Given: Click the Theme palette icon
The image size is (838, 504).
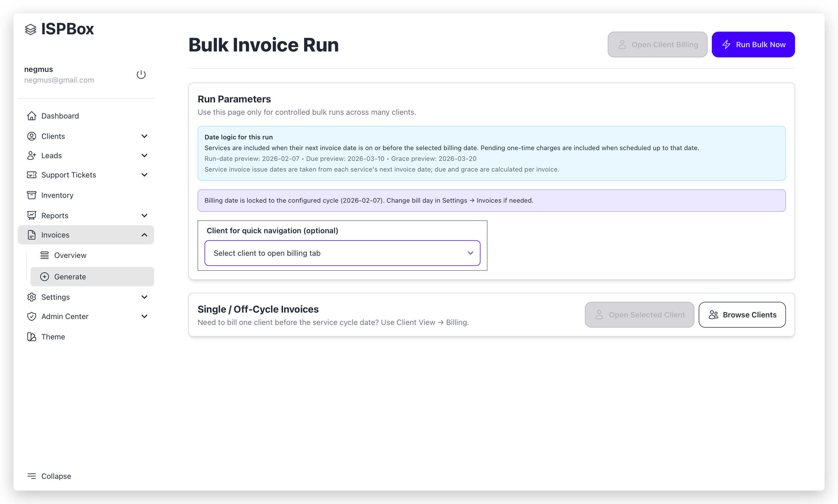Looking at the screenshot, I should pos(32,336).
